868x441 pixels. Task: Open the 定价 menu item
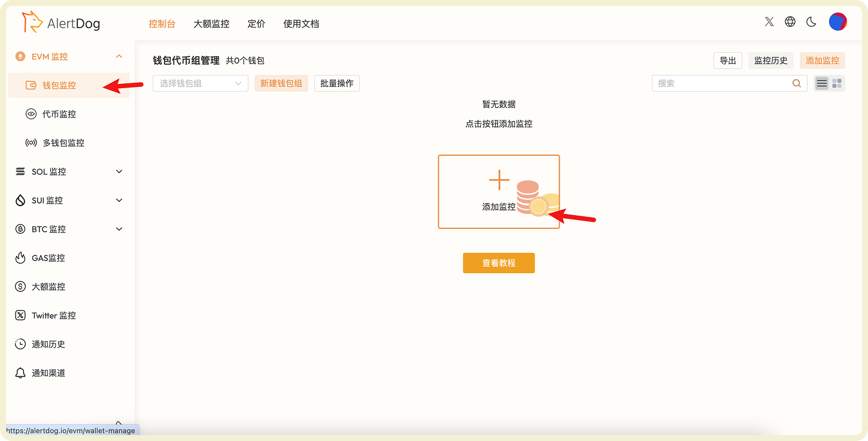256,23
